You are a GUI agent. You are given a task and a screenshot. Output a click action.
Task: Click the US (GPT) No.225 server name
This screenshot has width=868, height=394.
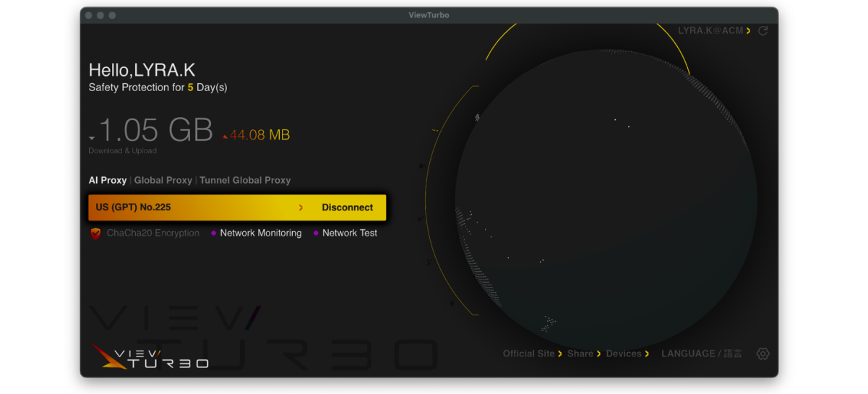pyautogui.click(x=133, y=207)
